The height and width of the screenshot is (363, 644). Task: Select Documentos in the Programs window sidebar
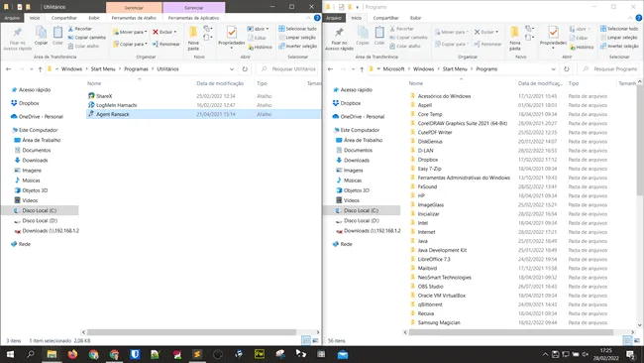pos(358,150)
